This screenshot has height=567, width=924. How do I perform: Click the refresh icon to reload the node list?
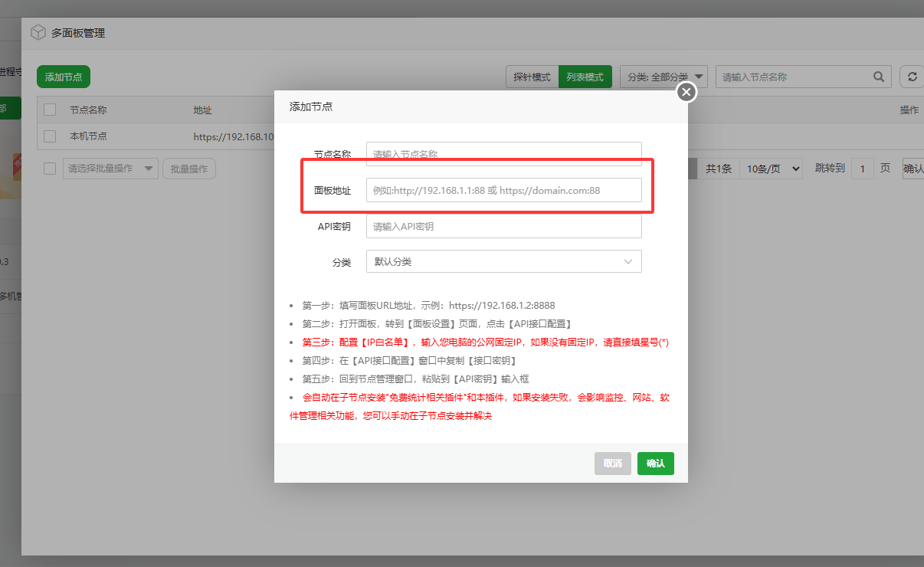[x=912, y=77]
